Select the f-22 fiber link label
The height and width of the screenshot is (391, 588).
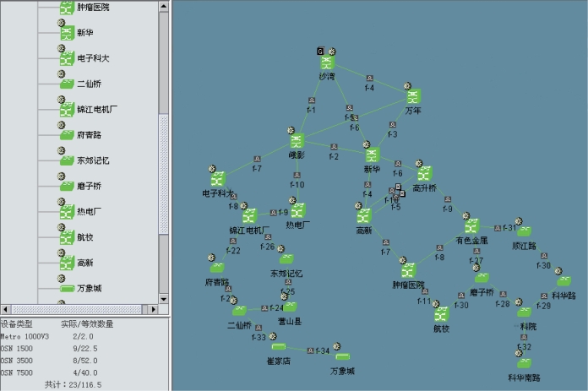click(233, 250)
